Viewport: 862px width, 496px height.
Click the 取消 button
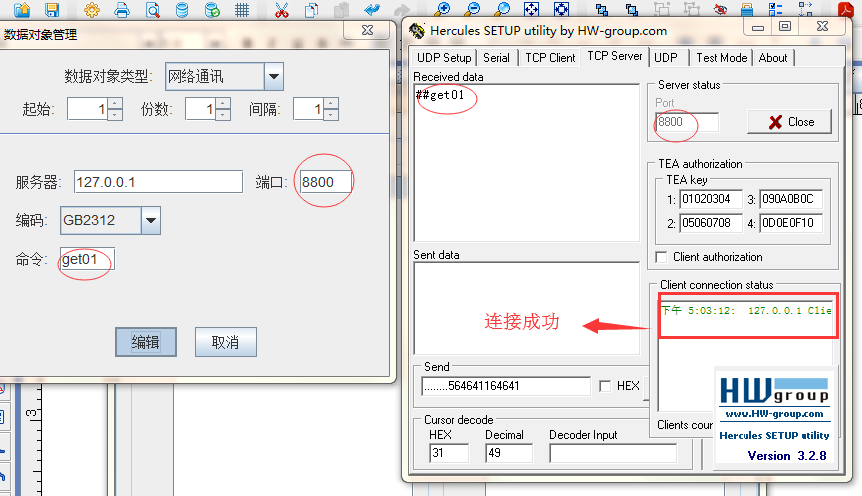pyautogui.click(x=225, y=342)
